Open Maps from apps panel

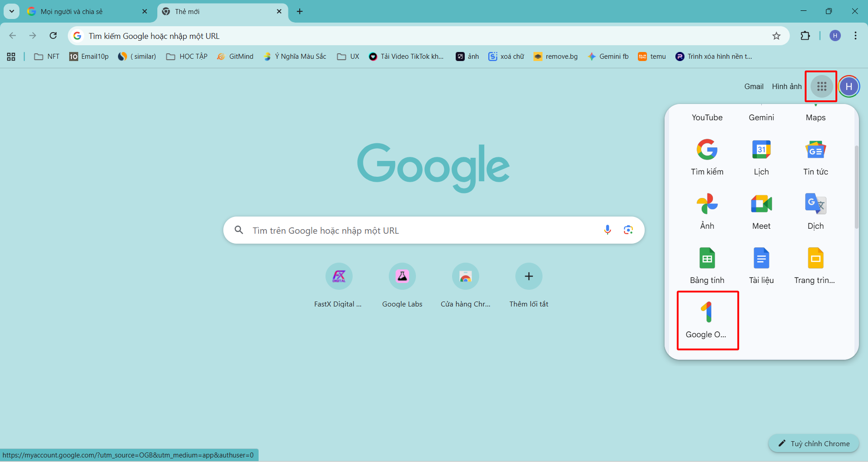[816, 118]
